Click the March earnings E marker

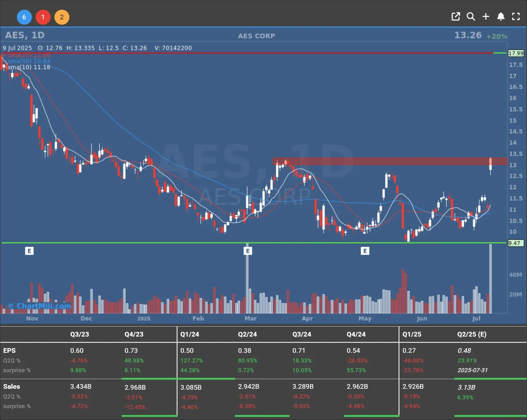248,251
